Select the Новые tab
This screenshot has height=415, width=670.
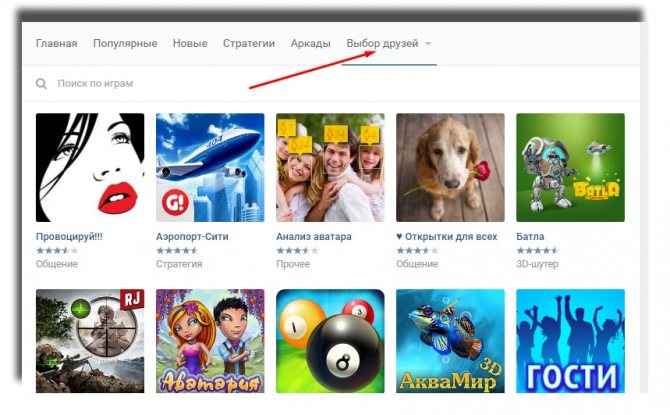190,43
